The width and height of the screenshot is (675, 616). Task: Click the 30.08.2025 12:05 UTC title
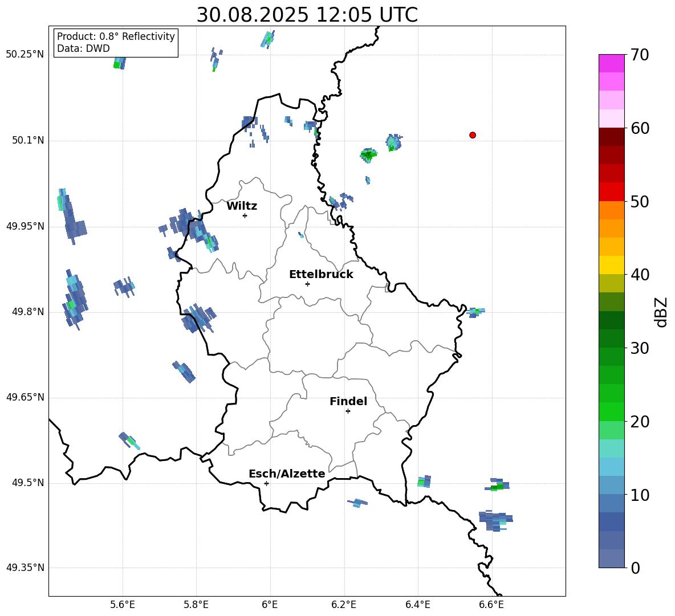pos(307,15)
